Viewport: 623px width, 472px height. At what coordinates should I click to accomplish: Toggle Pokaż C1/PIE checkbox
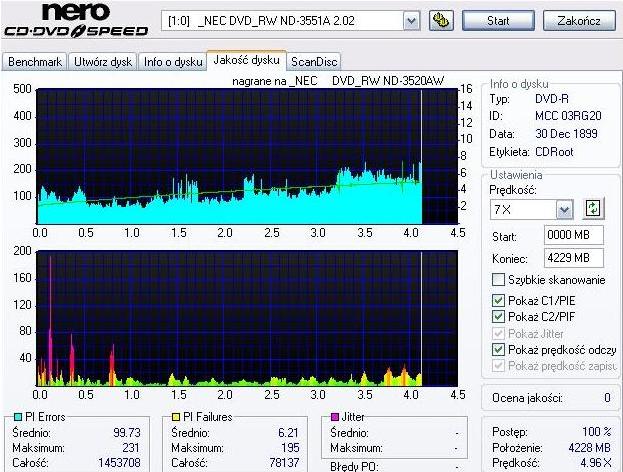tap(498, 300)
